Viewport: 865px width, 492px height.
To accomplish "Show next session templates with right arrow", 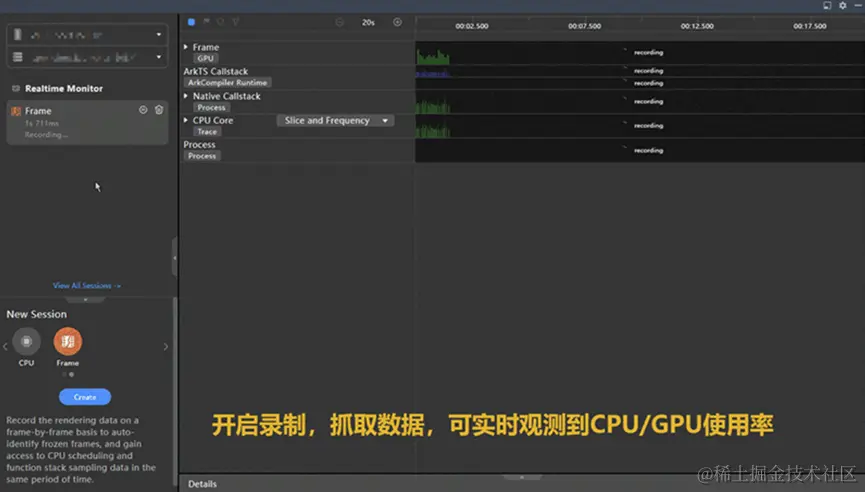I will point(165,347).
